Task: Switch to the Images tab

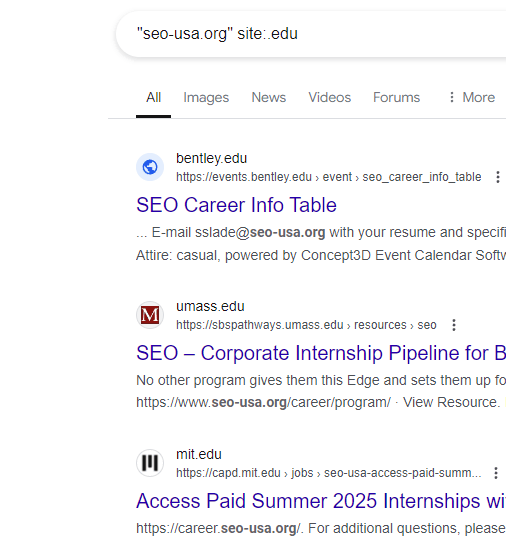Action: click(x=206, y=98)
